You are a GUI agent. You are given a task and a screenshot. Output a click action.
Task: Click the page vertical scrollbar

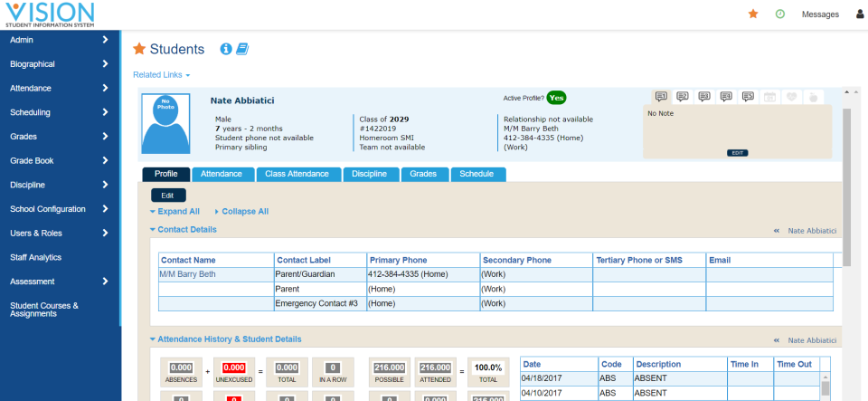[846, 181]
